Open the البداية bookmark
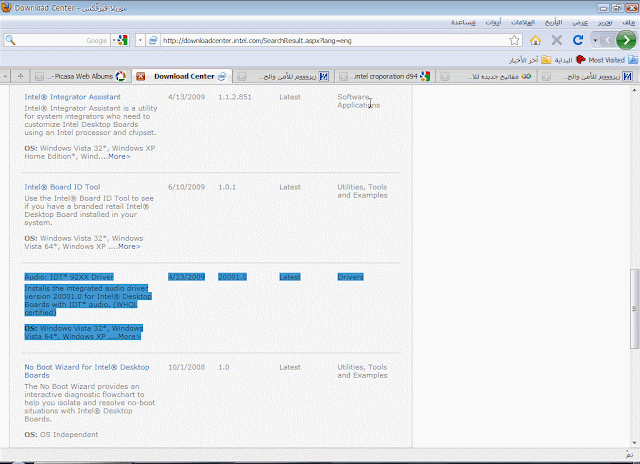The image size is (640, 464). 563,60
